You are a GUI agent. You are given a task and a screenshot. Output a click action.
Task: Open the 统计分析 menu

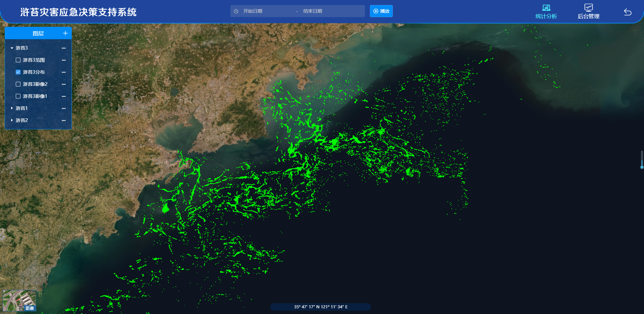[546, 12]
